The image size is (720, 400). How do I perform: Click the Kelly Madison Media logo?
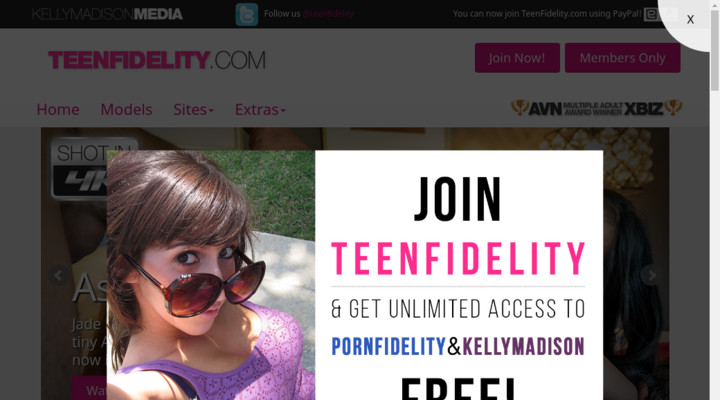pos(107,14)
